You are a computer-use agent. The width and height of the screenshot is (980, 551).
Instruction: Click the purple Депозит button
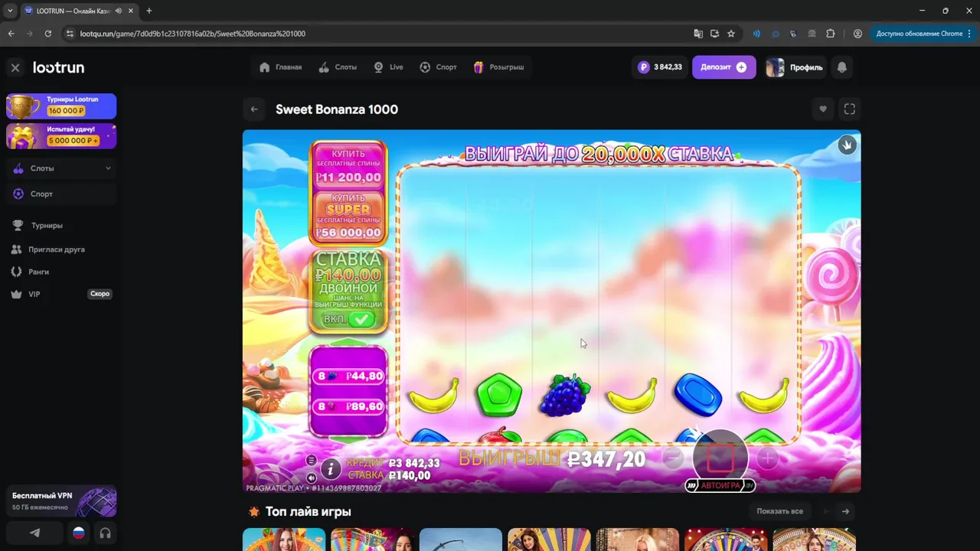724,67
